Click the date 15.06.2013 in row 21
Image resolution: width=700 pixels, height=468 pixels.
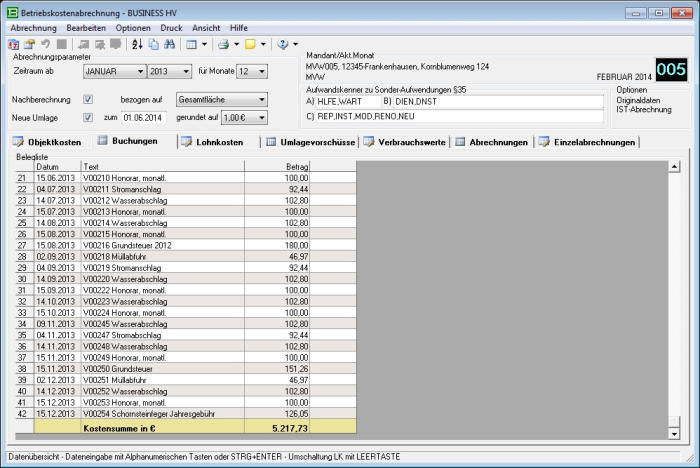pyautogui.click(x=56, y=178)
